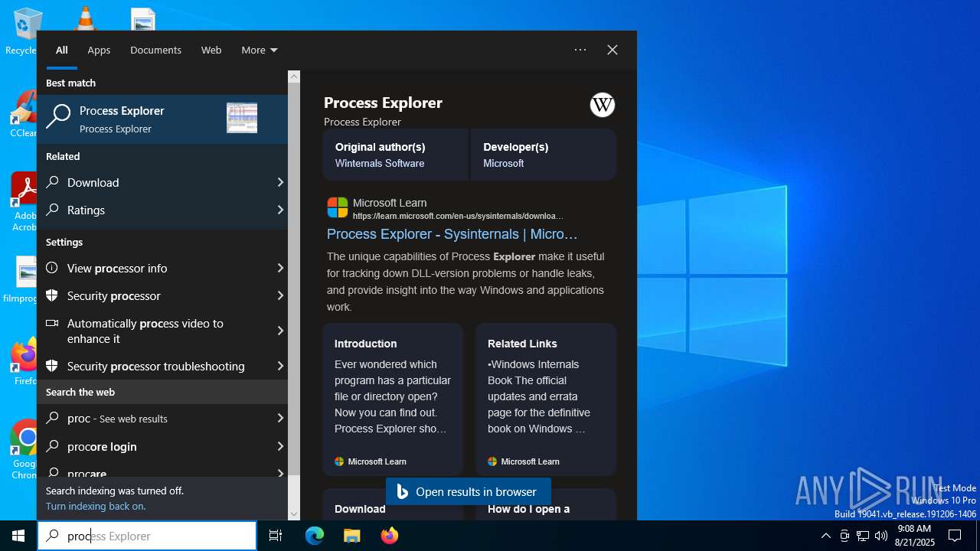980x551 pixels.
Task: Expand View processor info arrow
Action: (x=279, y=268)
